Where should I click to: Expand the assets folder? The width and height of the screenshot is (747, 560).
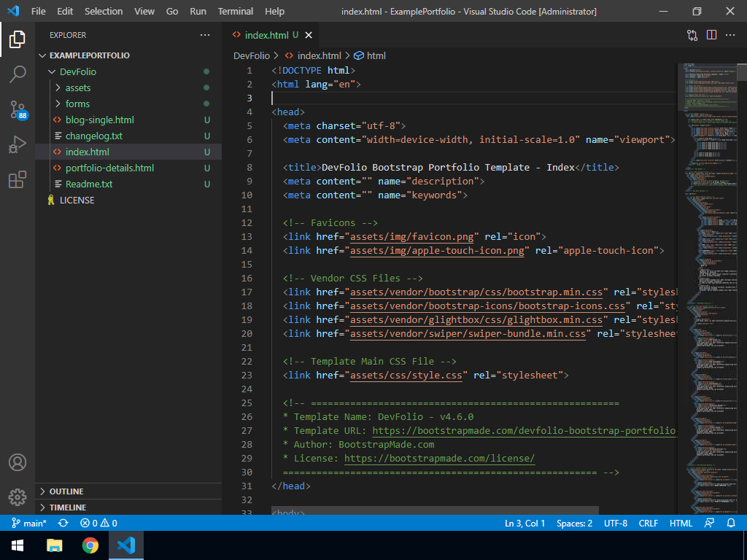point(77,87)
